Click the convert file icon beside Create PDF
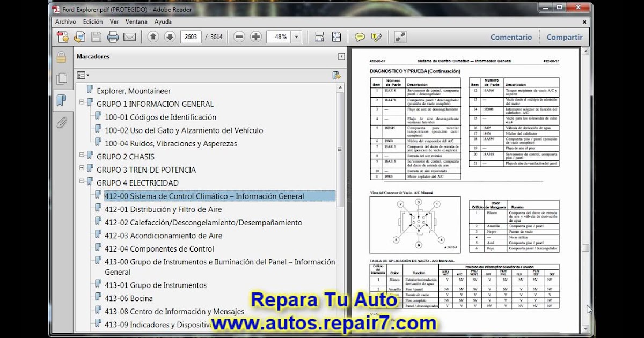 (79, 37)
